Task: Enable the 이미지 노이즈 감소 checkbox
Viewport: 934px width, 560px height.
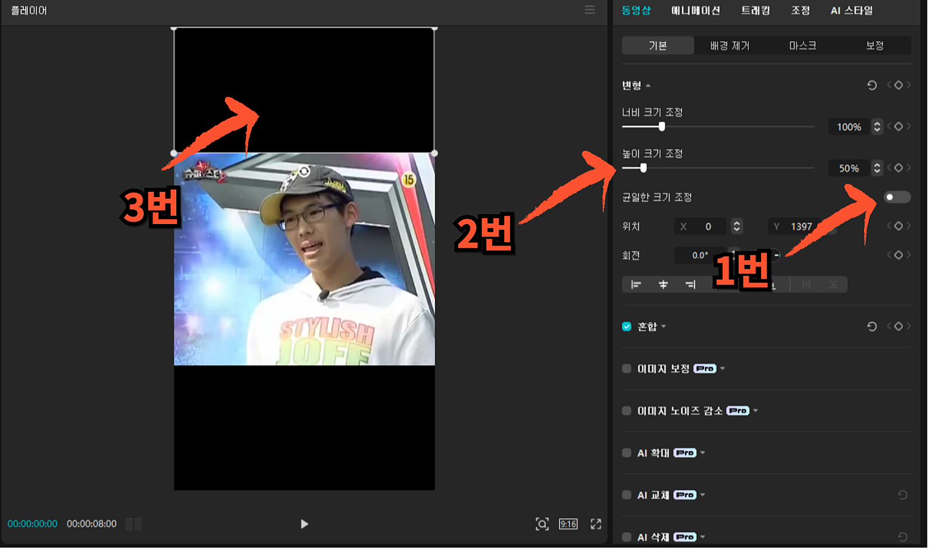Action: 627,411
